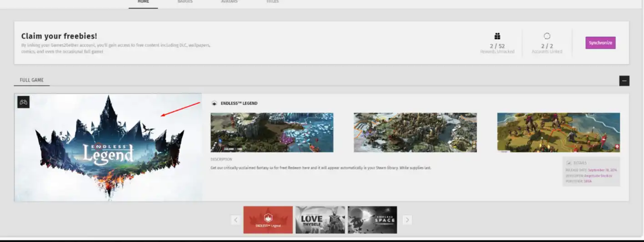644x242 pixels.
Task: Click the Synchronize button
Action: pyautogui.click(x=600, y=43)
